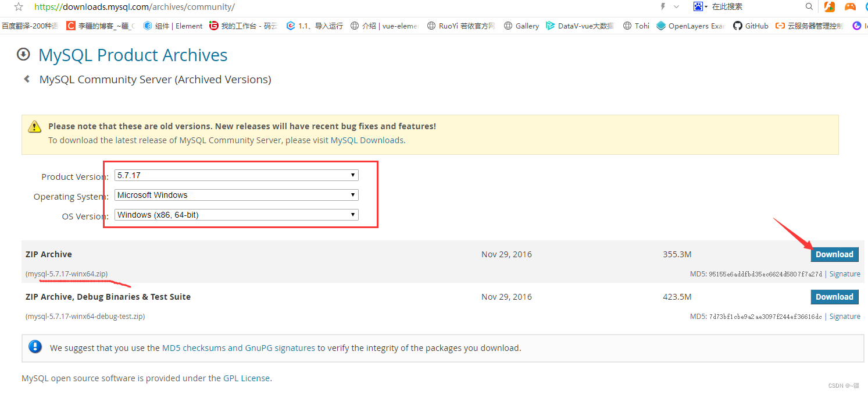Click the filename (mysql-5.7.17-winx64-debug-test.zip)
Screen dimensions: 868x394
85,317
